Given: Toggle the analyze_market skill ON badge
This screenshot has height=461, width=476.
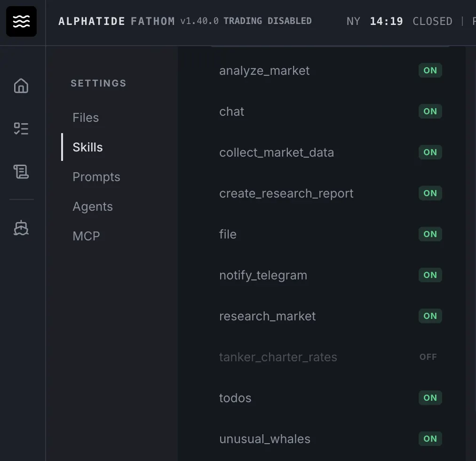Looking at the screenshot, I should pos(430,71).
